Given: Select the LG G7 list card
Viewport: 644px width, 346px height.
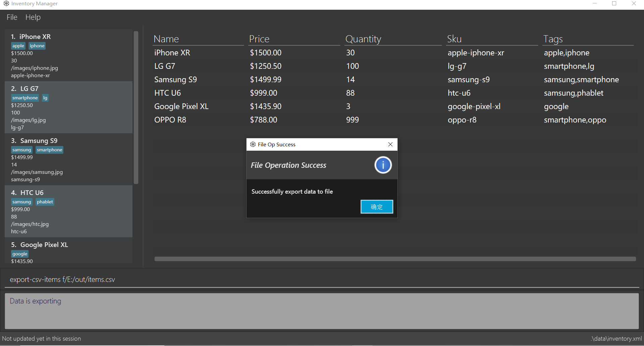Looking at the screenshot, I should pos(68,107).
